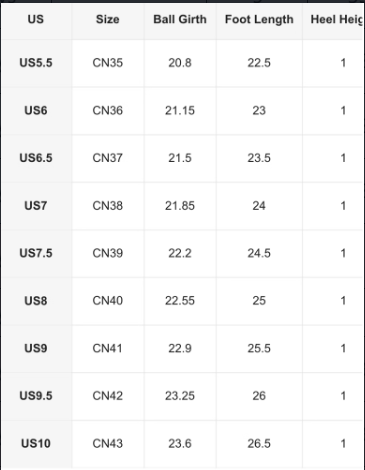Click the CN43 size cell
Viewport: 365px width, 470px height.
tap(108, 444)
